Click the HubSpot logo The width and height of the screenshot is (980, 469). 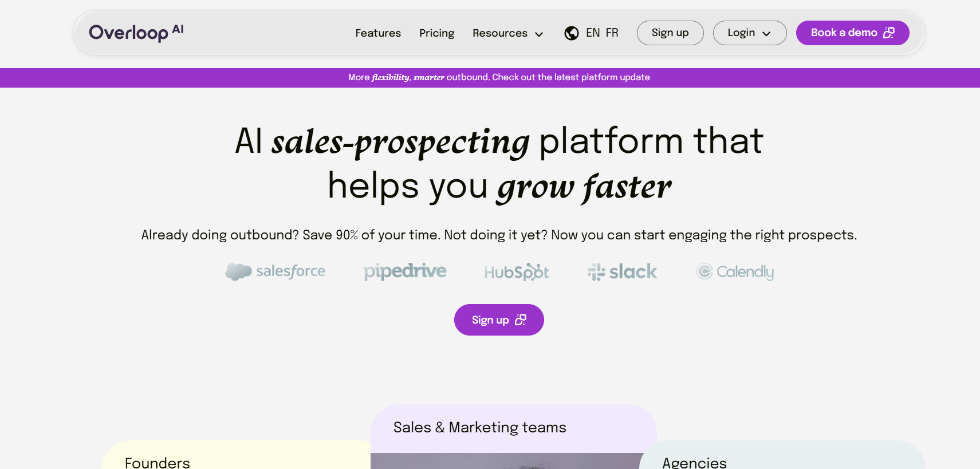pyautogui.click(x=516, y=272)
